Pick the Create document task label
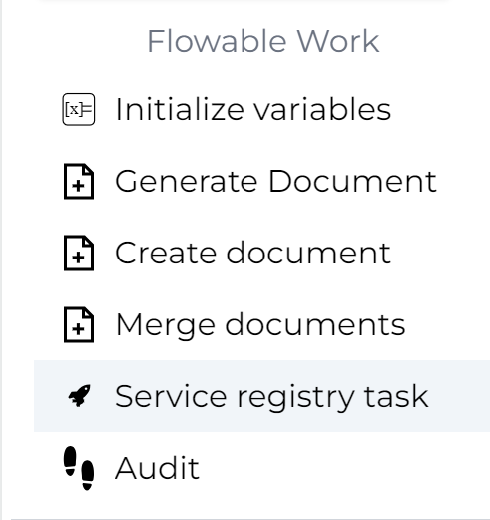 point(253,253)
